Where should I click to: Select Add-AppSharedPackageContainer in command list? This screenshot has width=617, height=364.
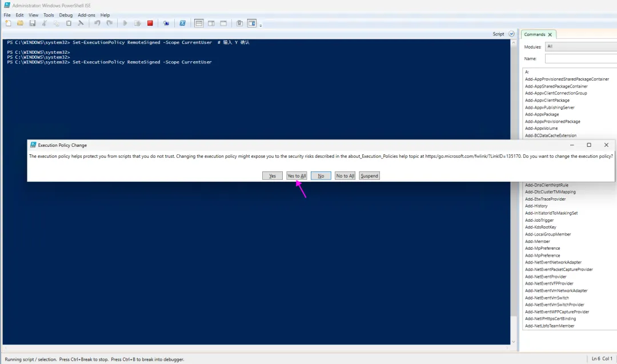(x=556, y=86)
